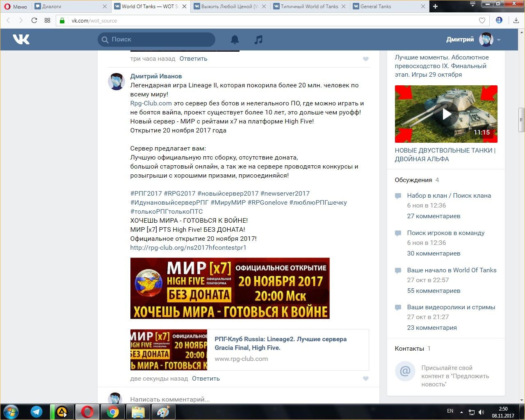
Task: Open a new tab with plus button
Action: point(435,6)
